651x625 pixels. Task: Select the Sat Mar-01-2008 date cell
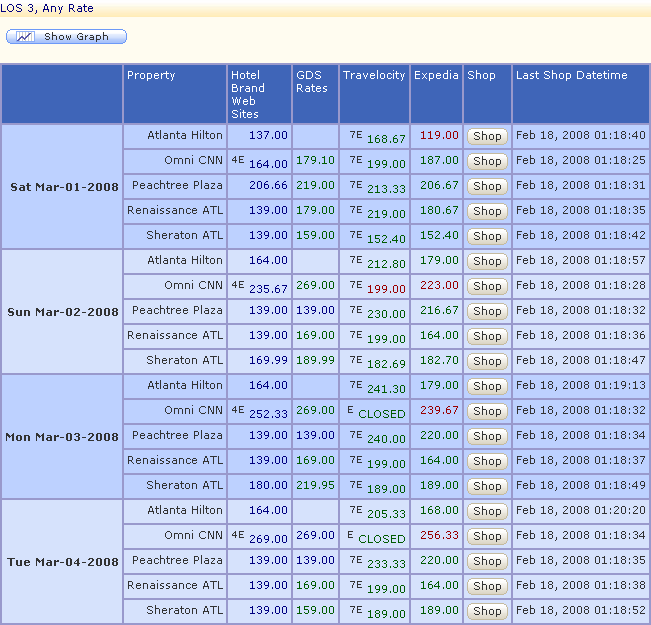point(64,187)
